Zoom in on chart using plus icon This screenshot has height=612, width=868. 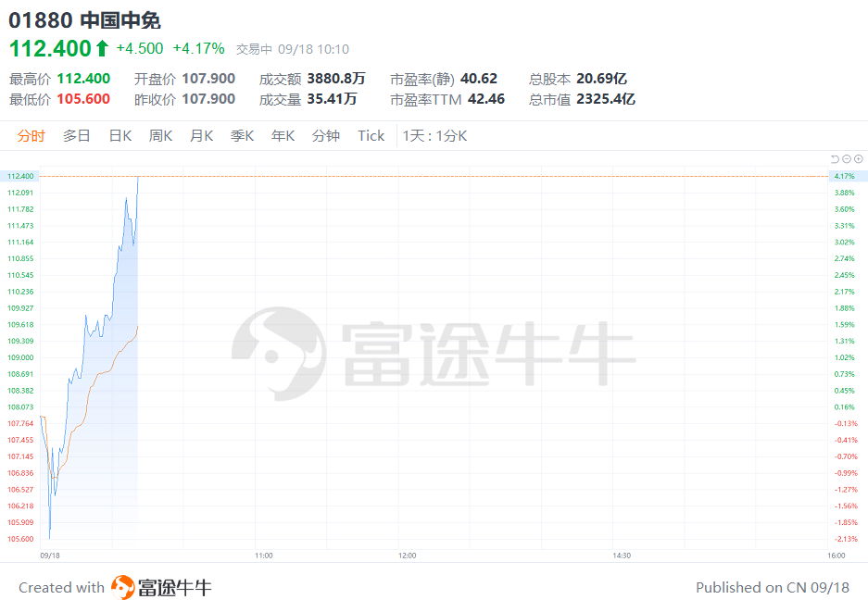point(858,159)
